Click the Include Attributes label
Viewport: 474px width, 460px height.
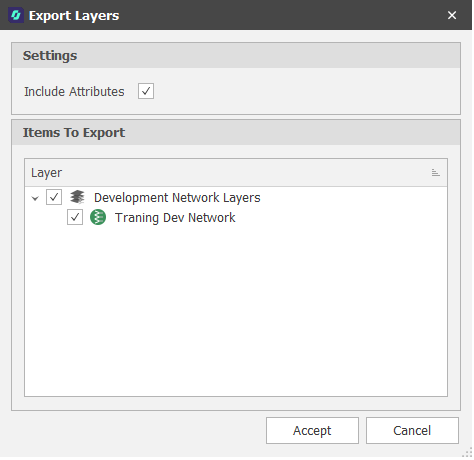(74, 92)
